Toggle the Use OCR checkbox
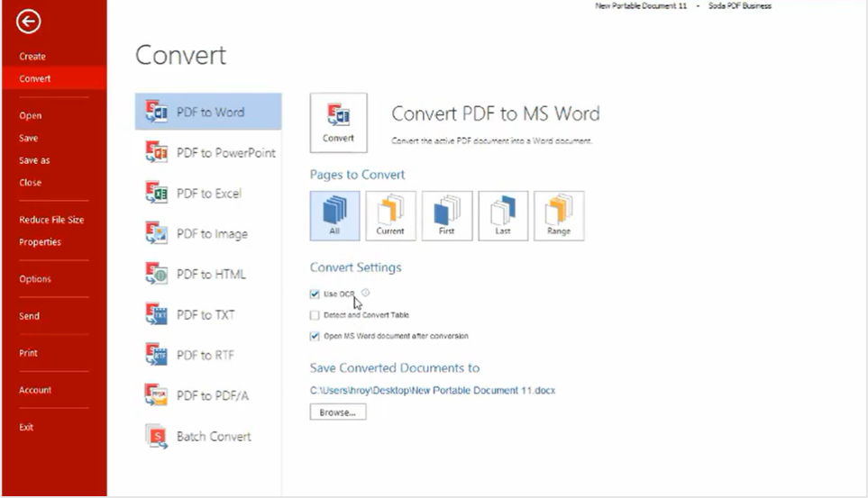 315,294
